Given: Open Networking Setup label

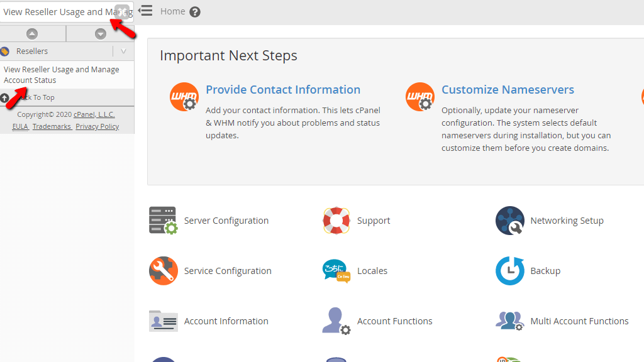Looking at the screenshot, I should pos(567,221).
